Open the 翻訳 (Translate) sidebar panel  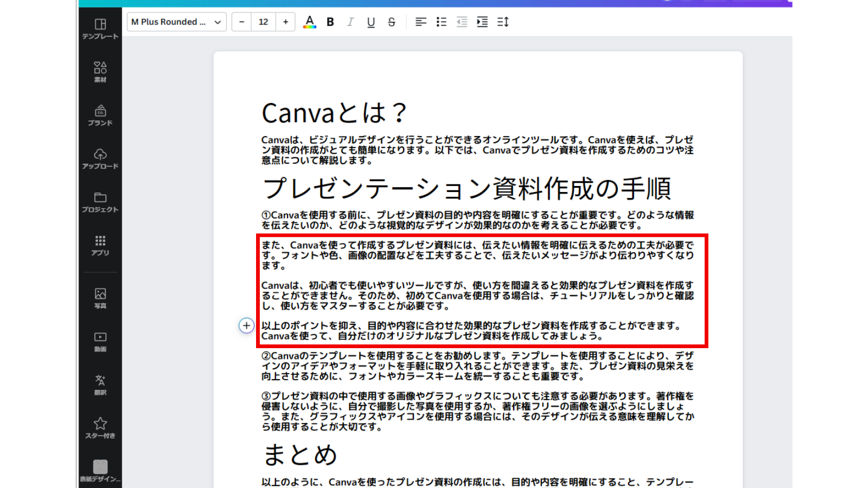(100, 385)
